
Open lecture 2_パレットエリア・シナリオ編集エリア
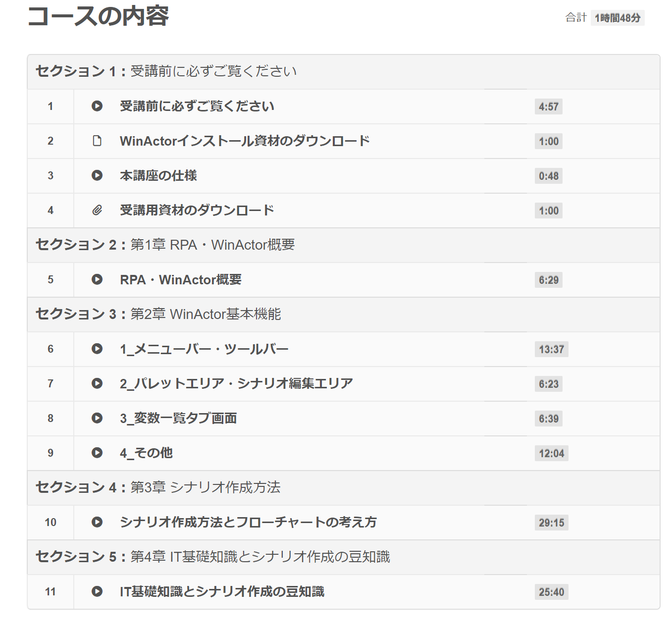tap(236, 383)
